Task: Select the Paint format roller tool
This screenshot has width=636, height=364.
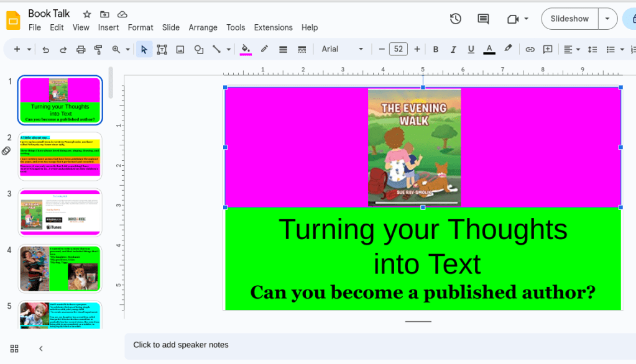Action: point(98,50)
